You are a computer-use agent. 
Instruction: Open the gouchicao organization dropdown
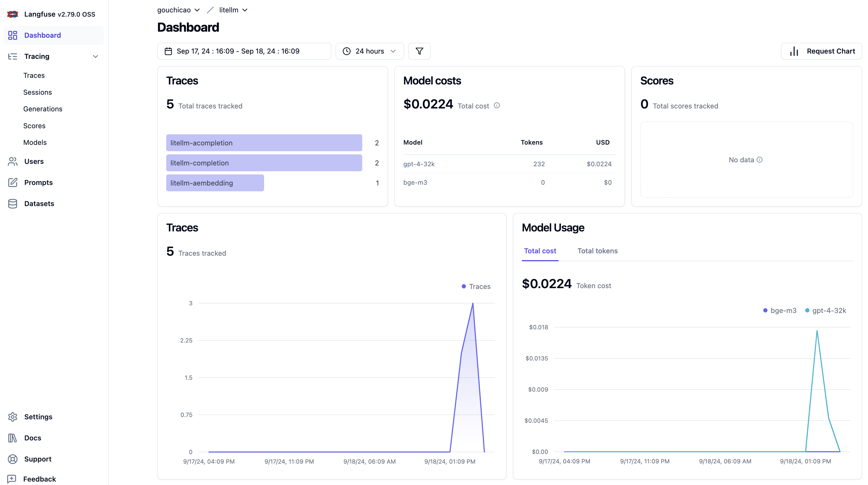coord(178,10)
